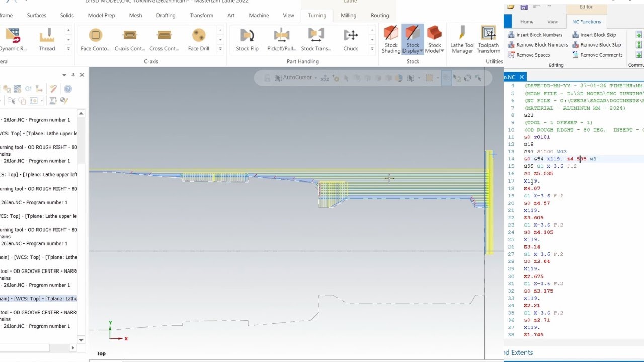644x362 pixels.
Task: Select the Face Drill toolpath
Action: point(198,40)
